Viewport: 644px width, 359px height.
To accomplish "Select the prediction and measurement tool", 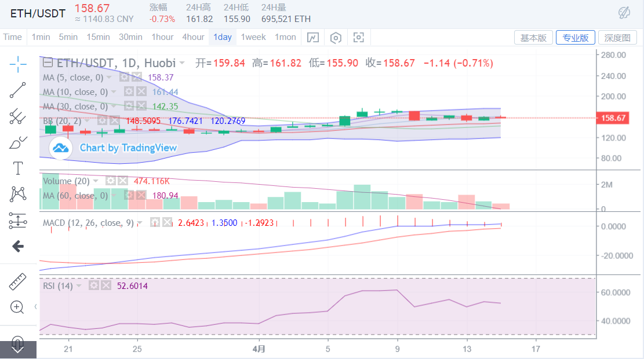I will tap(17, 221).
